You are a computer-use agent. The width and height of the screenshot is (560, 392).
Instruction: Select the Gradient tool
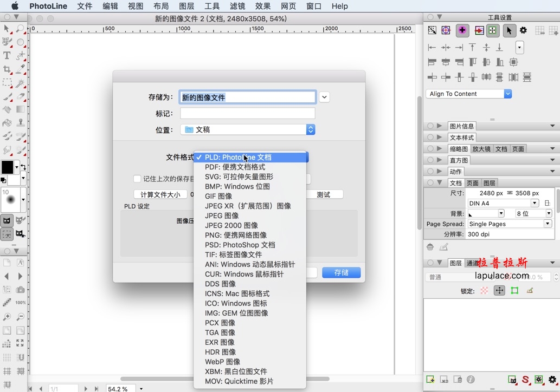[x=21, y=109]
